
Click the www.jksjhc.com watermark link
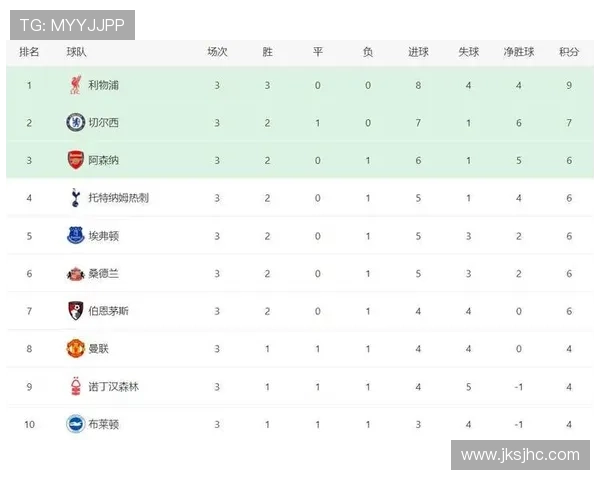tap(519, 455)
